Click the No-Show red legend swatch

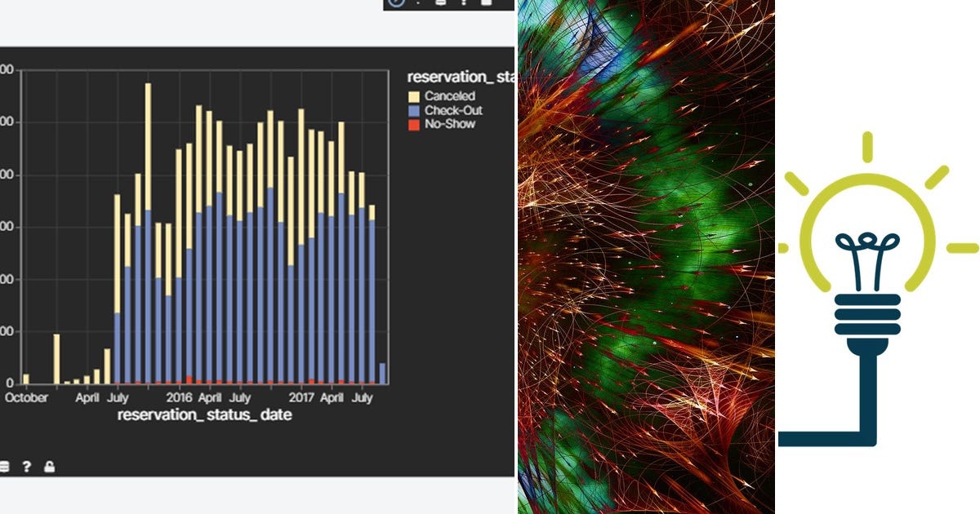pyautogui.click(x=413, y=124)
